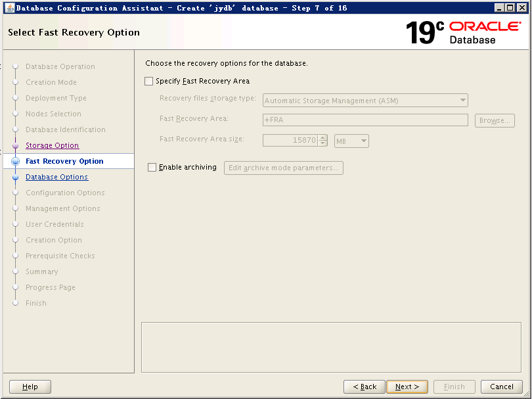The height and width of the screenshot is (399, 532).
Task: Click Progress Page step in sidebar
Action: tap(51, 288)
